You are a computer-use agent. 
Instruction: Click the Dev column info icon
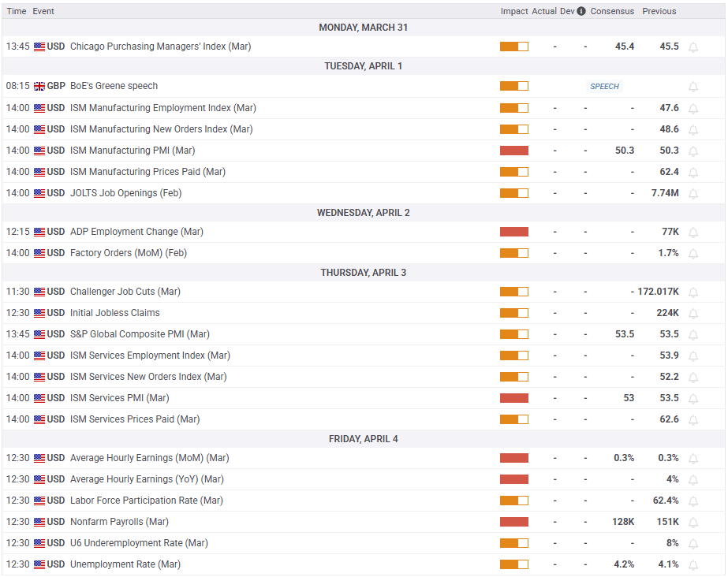pos(581,11)
